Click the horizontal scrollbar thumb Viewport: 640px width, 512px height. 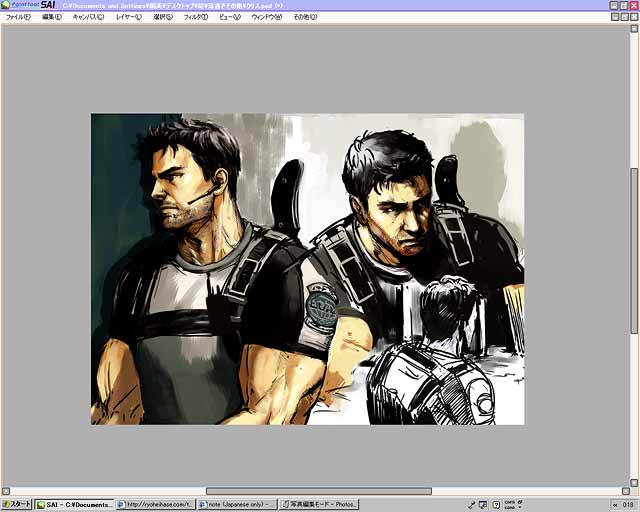(x=319, y=491)
